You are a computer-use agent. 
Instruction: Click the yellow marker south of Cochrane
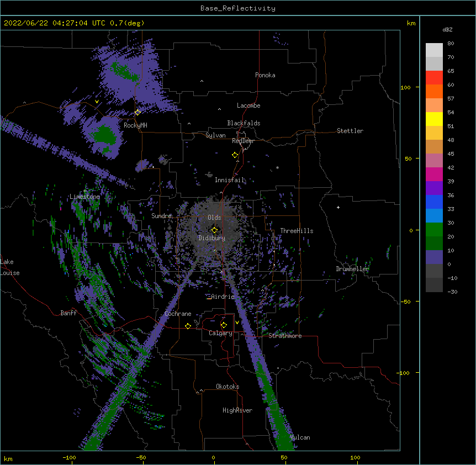coord(188,326)
